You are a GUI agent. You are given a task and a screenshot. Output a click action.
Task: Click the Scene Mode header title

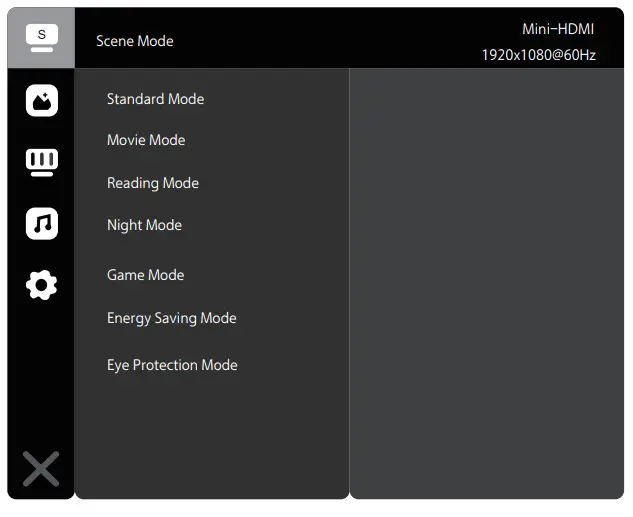click(135, 41)
